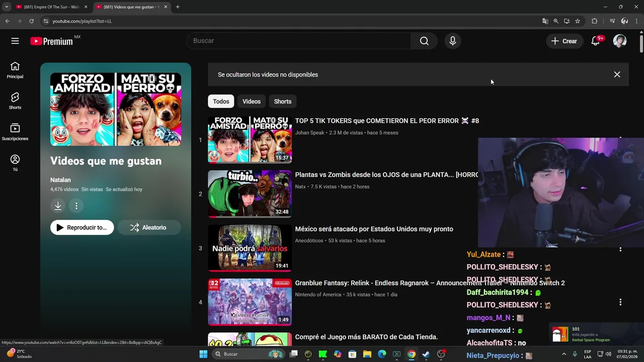Open the YouTube hamburger guide menu

coord(15,41)
